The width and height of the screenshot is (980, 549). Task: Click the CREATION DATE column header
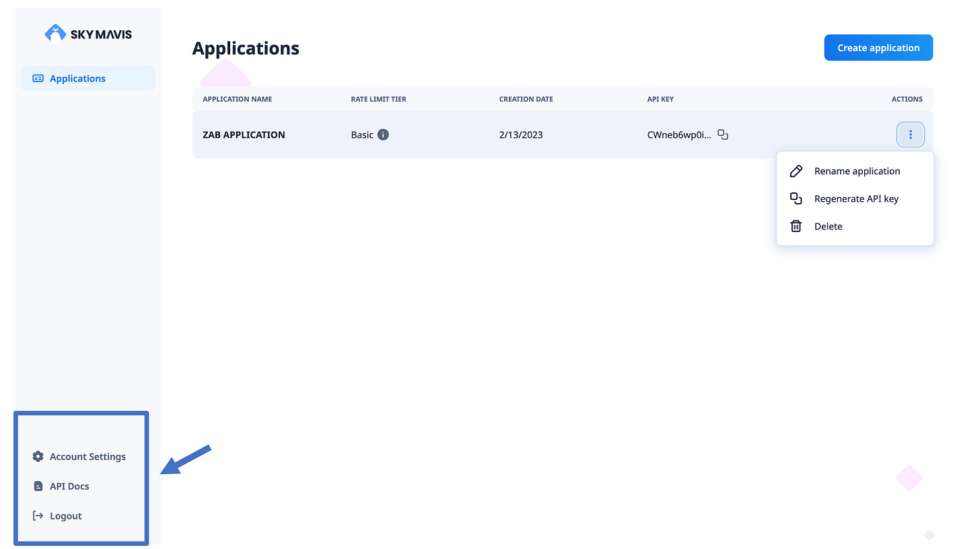[526, 99]
